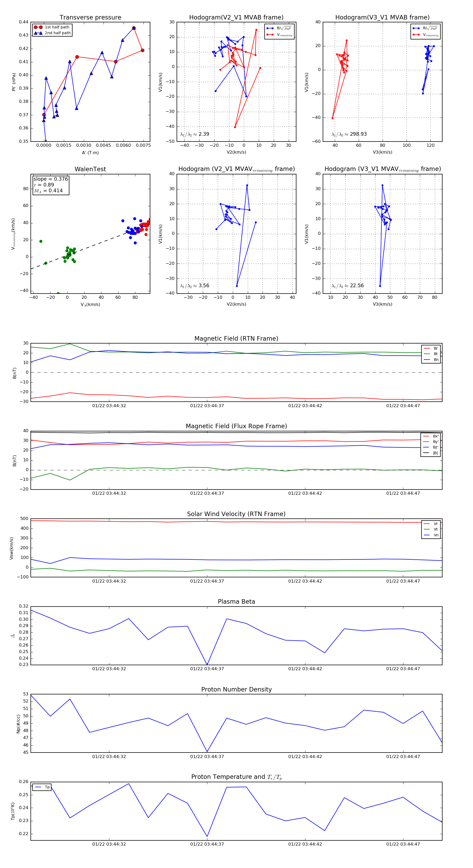Click the 'Plasma Beta' plot title
This screenshot has width=473, height=868.
(x=236, y=602)
